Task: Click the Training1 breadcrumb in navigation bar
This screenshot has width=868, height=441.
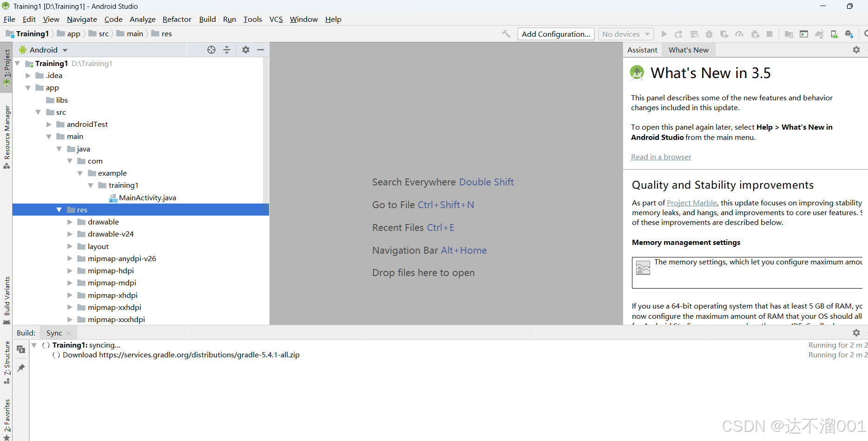Action: click(x=27, y=33)
